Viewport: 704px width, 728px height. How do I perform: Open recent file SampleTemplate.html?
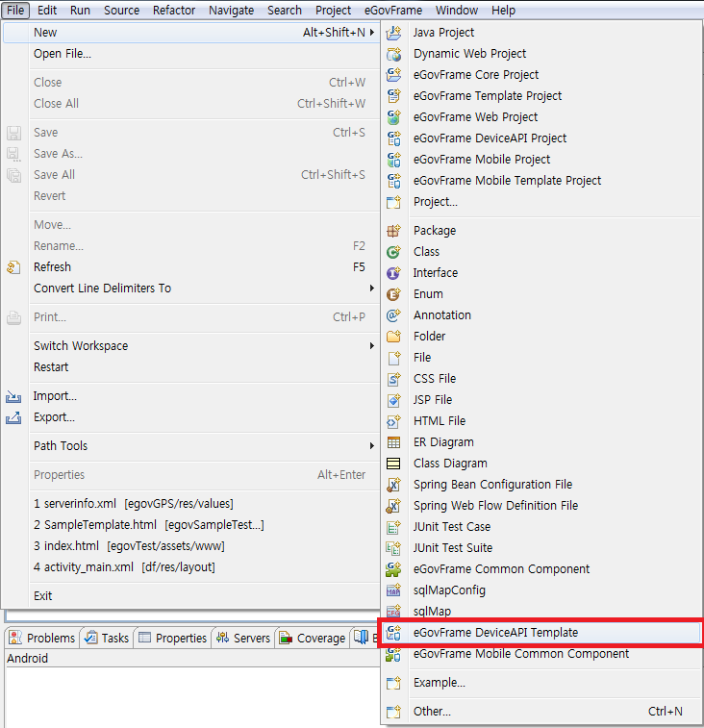pos(191,525)
